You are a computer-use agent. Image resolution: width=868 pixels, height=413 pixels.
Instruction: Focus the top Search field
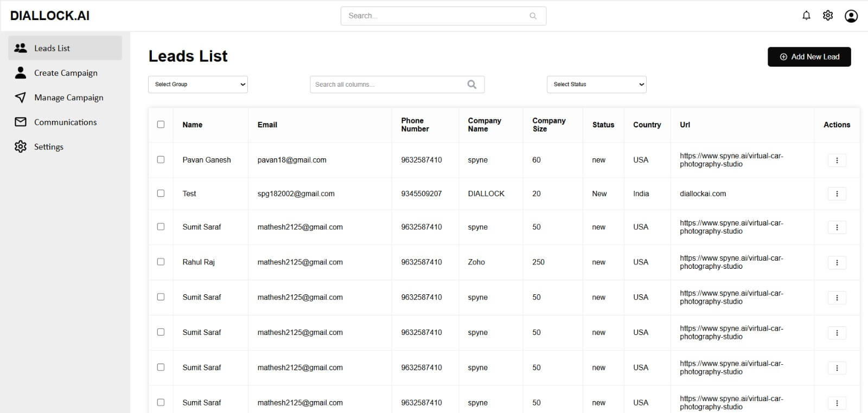click(443, 16)
